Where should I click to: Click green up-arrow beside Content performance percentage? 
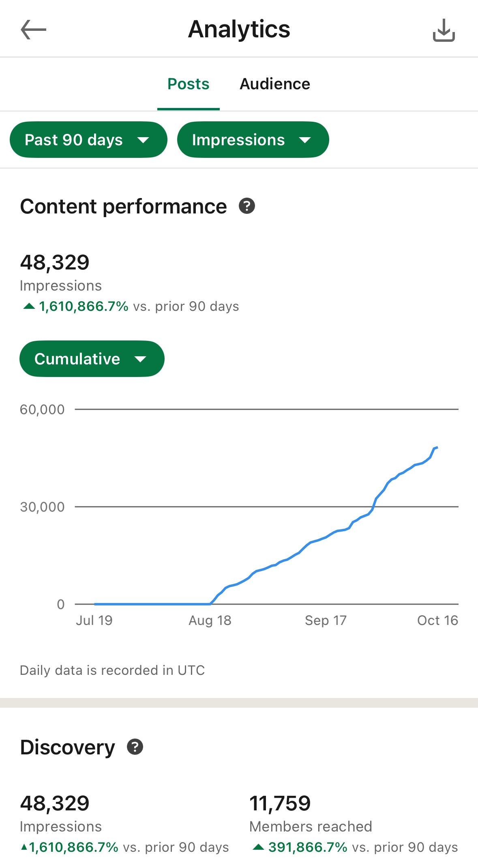click(29, 306)
